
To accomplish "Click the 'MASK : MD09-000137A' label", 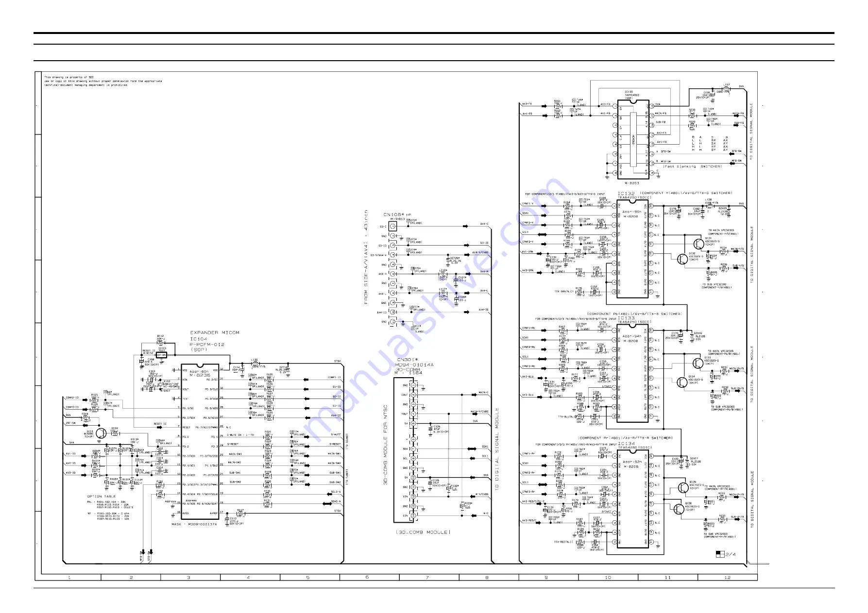I will coord(194,525).
